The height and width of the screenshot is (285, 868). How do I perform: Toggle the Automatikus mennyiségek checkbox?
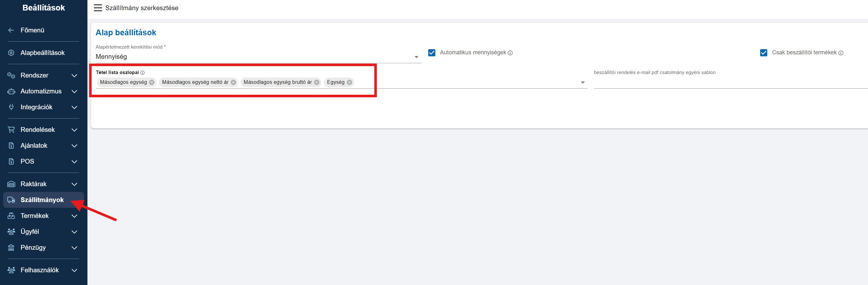point(432,52)
